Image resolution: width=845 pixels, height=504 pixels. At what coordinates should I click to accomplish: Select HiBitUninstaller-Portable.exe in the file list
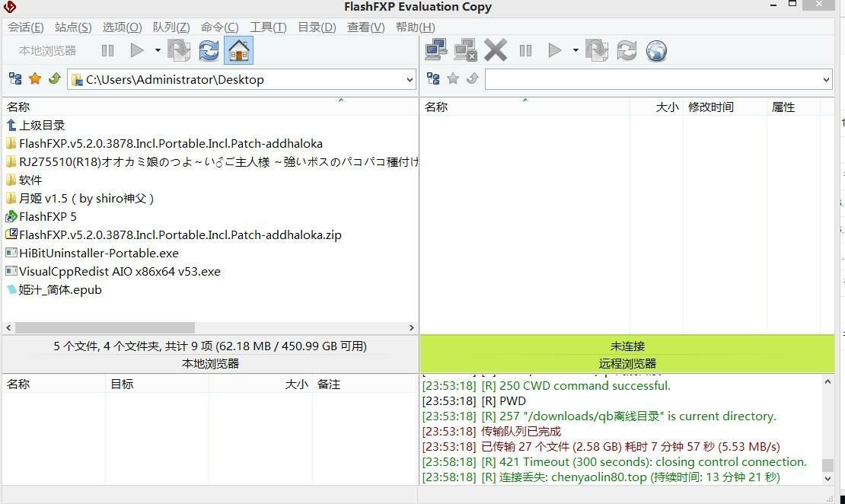click(99, 254)
